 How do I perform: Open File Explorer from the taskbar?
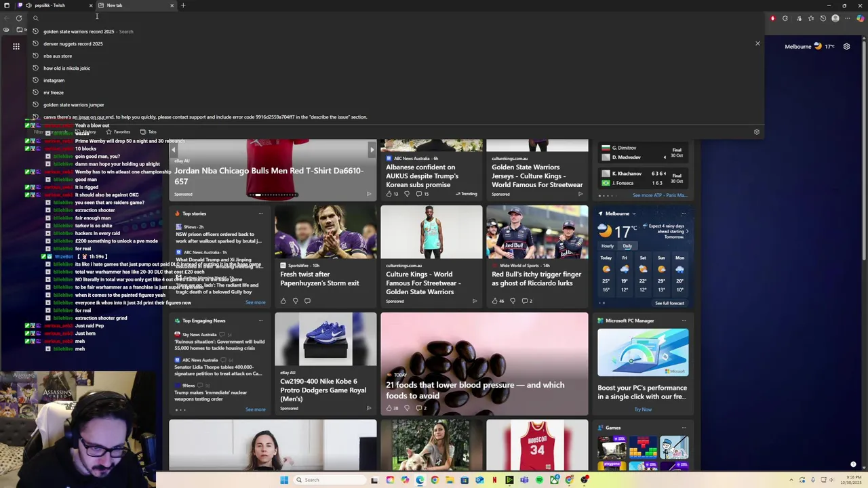click(450, 480)
